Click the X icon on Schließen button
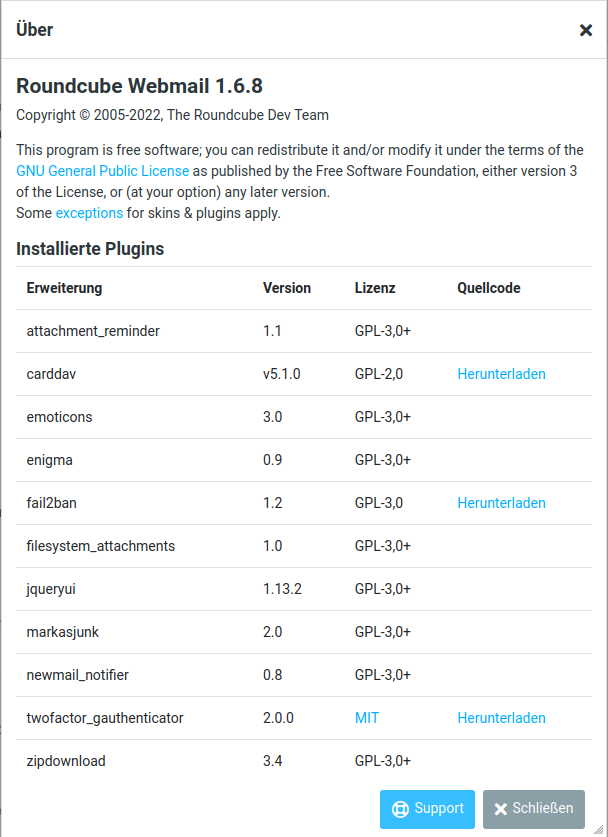 coord(500,809)
